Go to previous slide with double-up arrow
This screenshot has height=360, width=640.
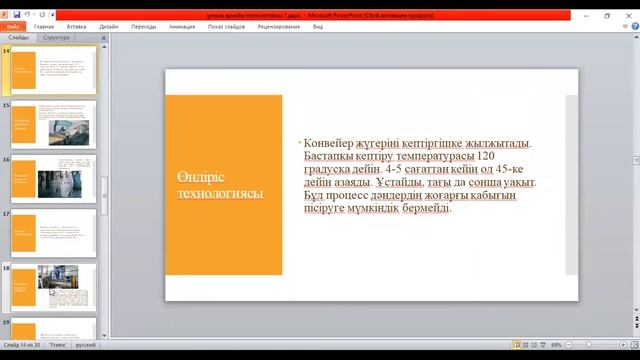coord(636,319)
